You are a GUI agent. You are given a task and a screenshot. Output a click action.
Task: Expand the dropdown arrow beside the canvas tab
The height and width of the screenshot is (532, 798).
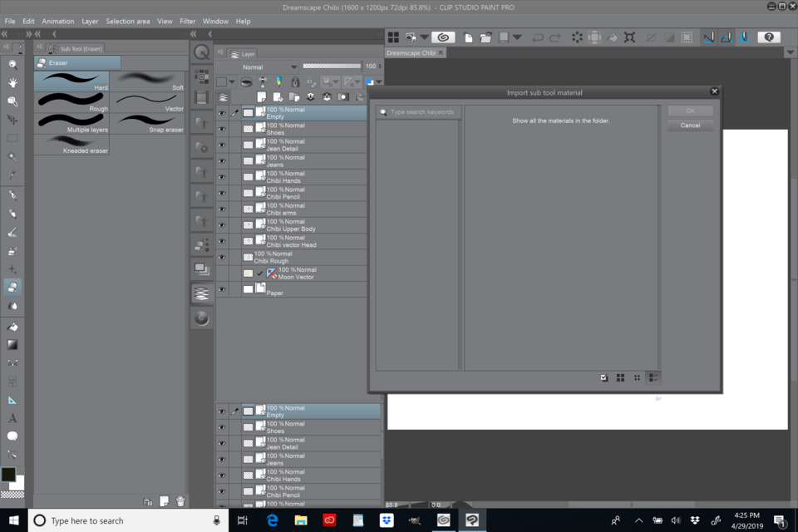click(790, 52)
